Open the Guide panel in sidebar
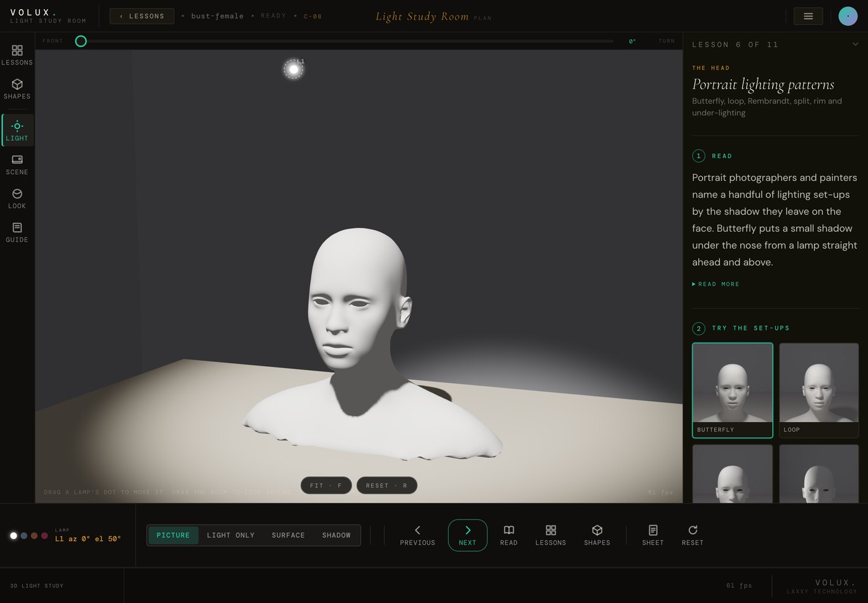The image size is (868, 603). 17,232
